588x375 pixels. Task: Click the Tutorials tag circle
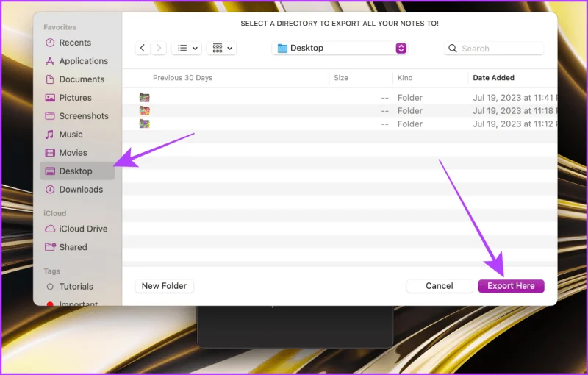[x=50, y=287]
